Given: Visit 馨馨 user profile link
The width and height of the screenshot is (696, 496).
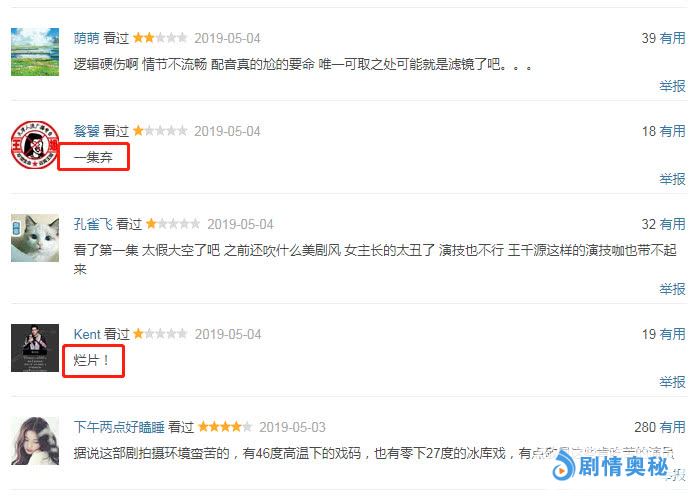Looking at the screenshot, I should (x=87, y=131).
